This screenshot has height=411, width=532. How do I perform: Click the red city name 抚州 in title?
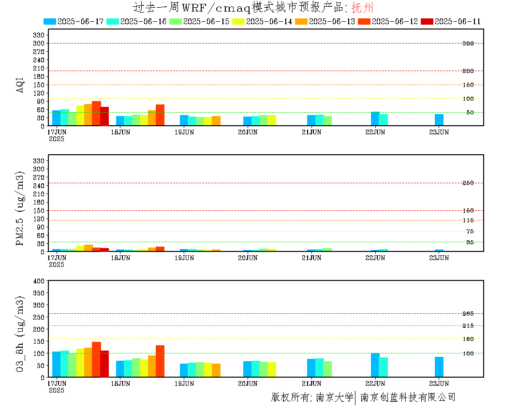(362, 7)
